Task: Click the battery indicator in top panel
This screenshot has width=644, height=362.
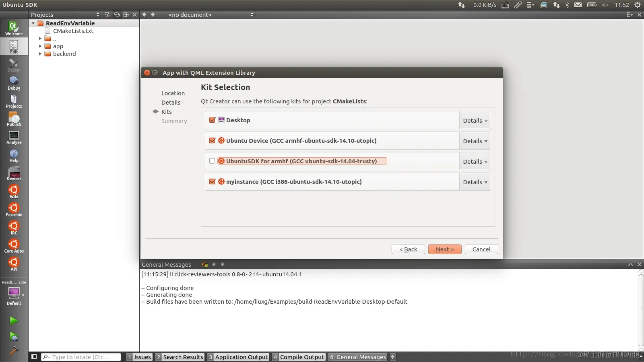Action: tap(592, 5)
